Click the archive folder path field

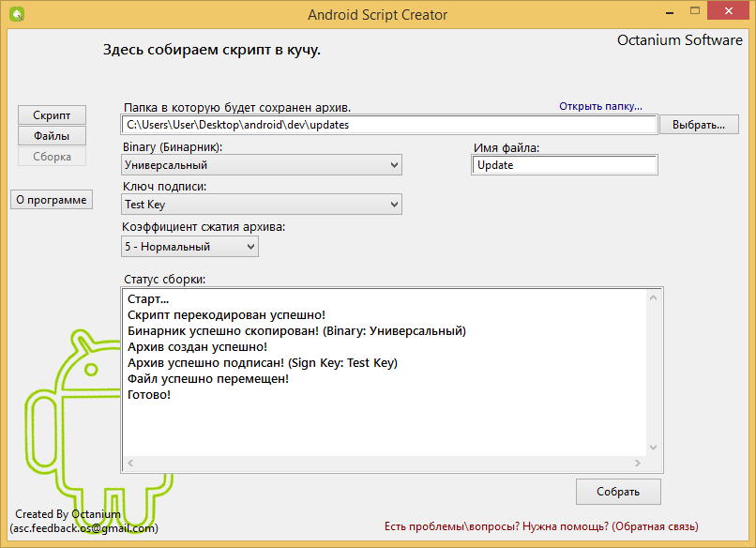pyautogui.click(x=389, y=125)
